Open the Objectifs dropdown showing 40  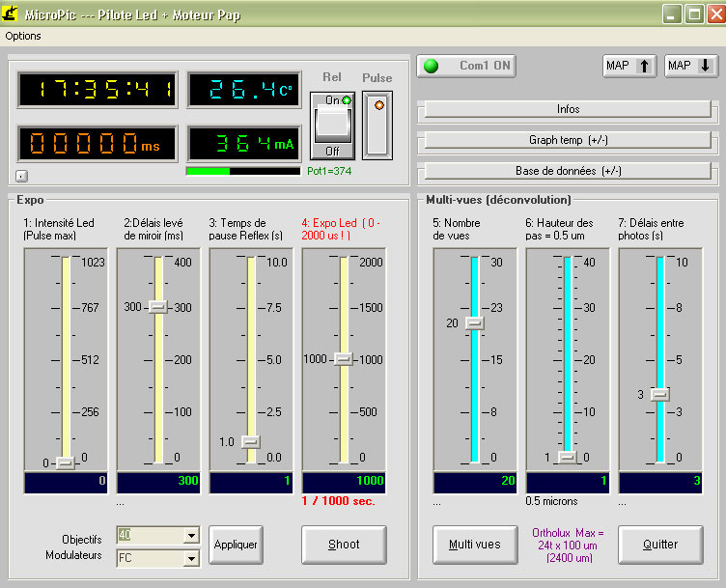(x=191, y=536)
